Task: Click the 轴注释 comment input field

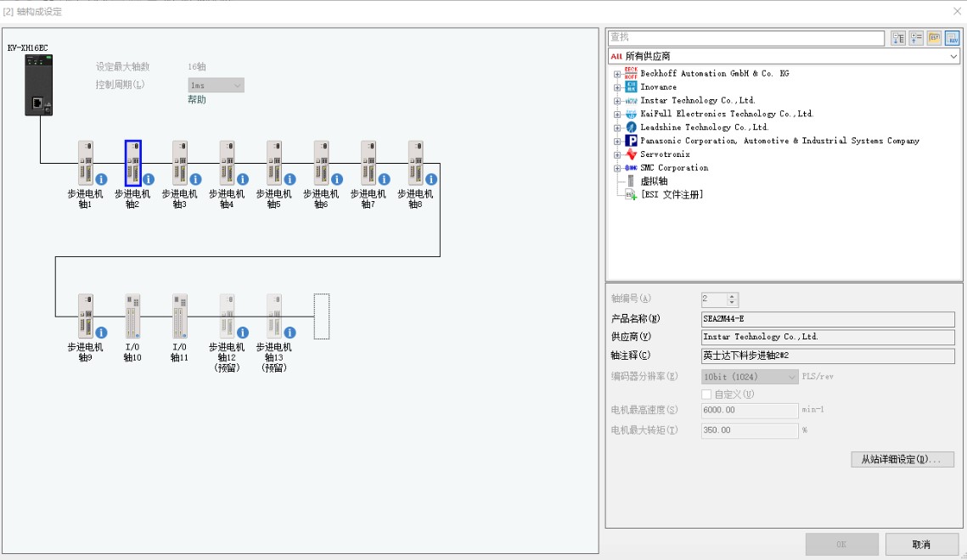Action: coord(827,356)
